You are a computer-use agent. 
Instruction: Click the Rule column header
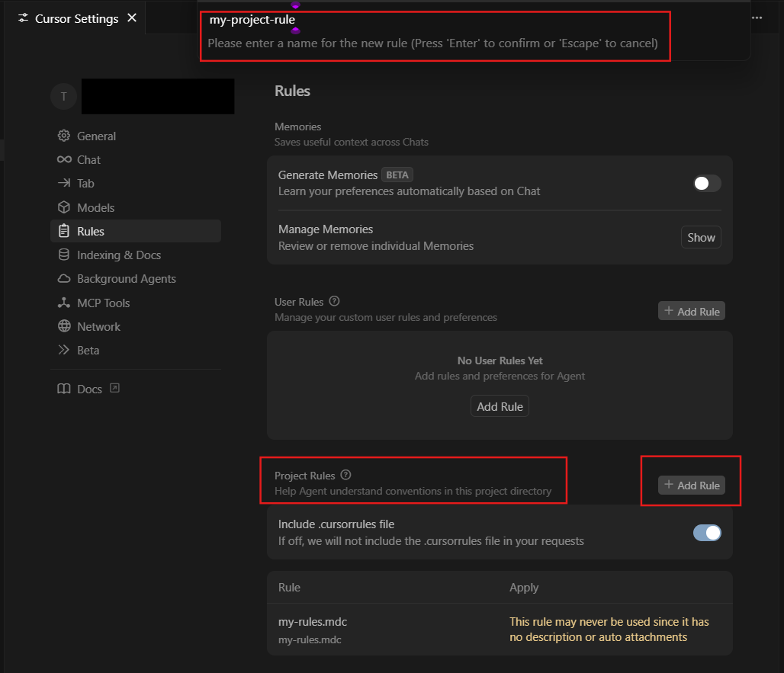point(289,587)
